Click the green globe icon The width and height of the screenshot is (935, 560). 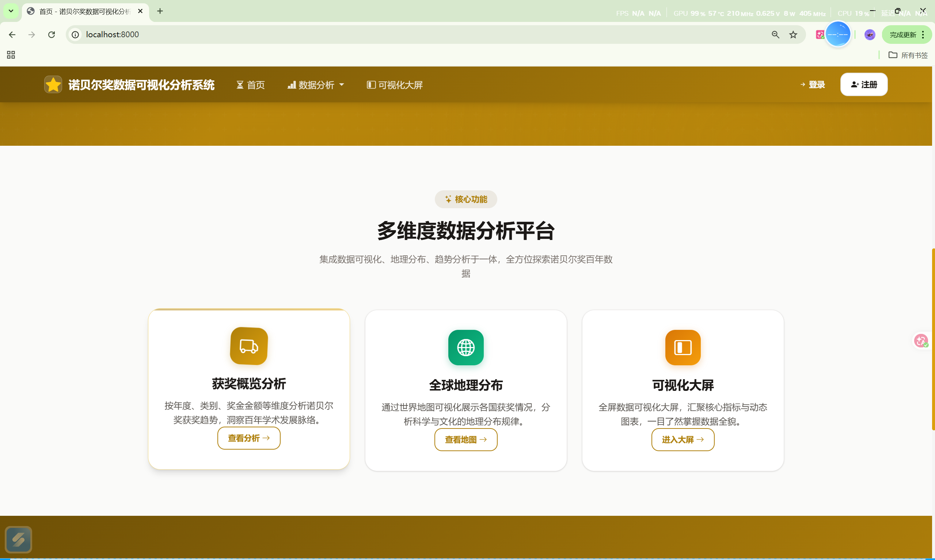(x=465, y=347)
